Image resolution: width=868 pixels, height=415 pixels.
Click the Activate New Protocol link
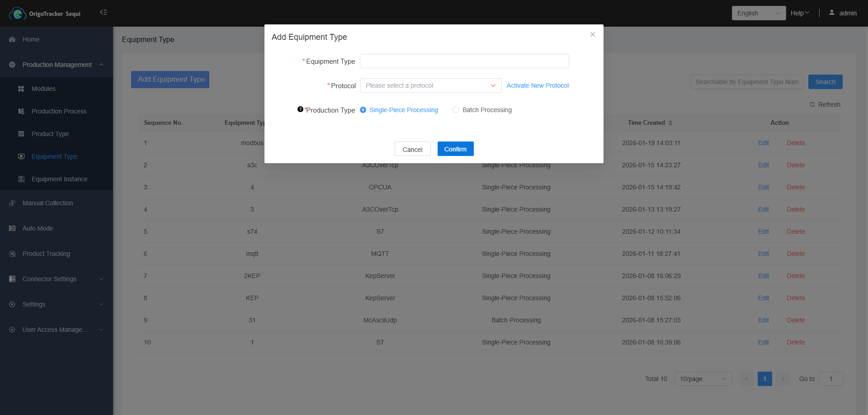pos(538,85)
